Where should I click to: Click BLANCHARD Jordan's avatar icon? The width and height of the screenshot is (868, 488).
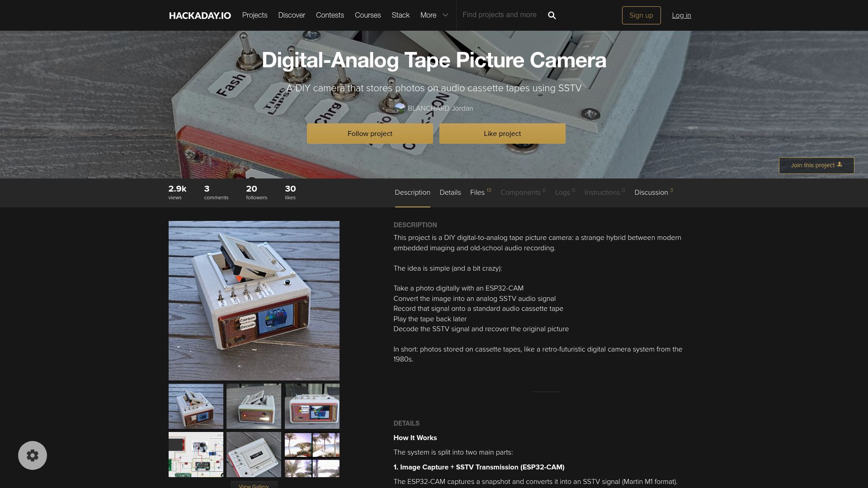tap(400, 108)
